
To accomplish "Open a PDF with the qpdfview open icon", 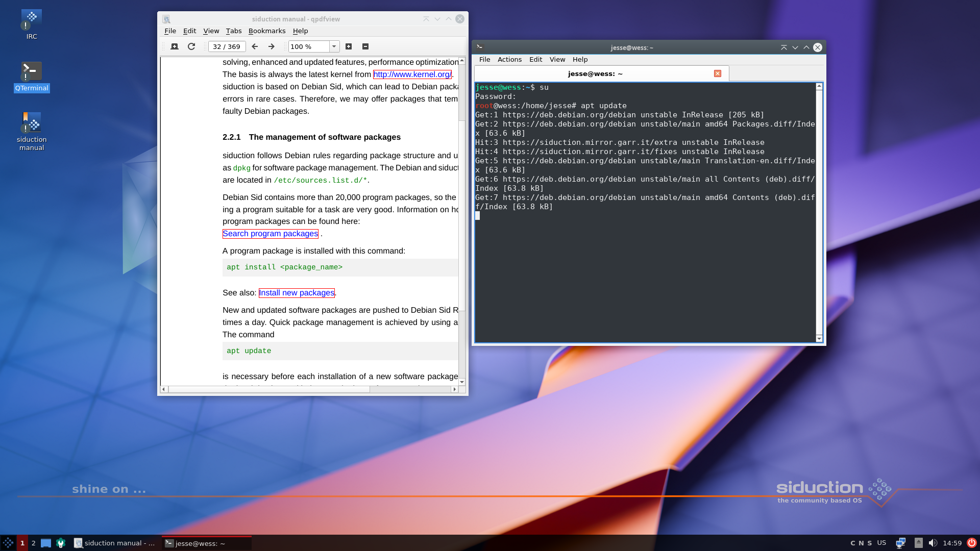I will tap(175, 46).
